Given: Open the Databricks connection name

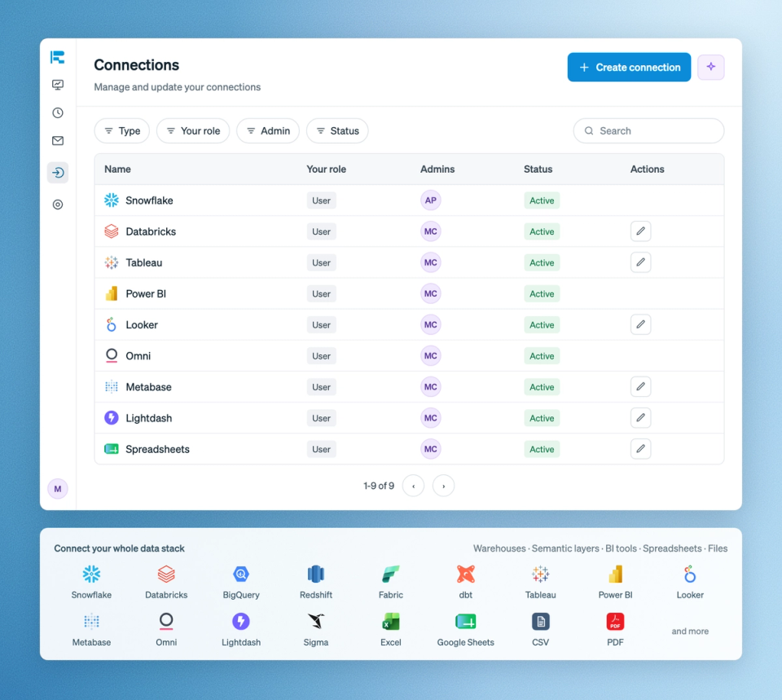Looking at the screenshot, I should pos(151,231).
